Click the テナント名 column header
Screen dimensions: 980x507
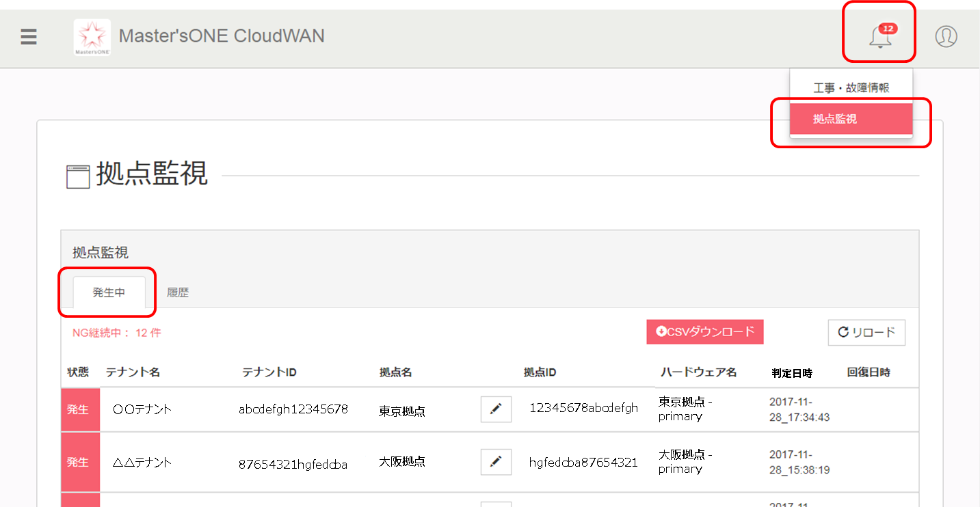coord(133,372)
